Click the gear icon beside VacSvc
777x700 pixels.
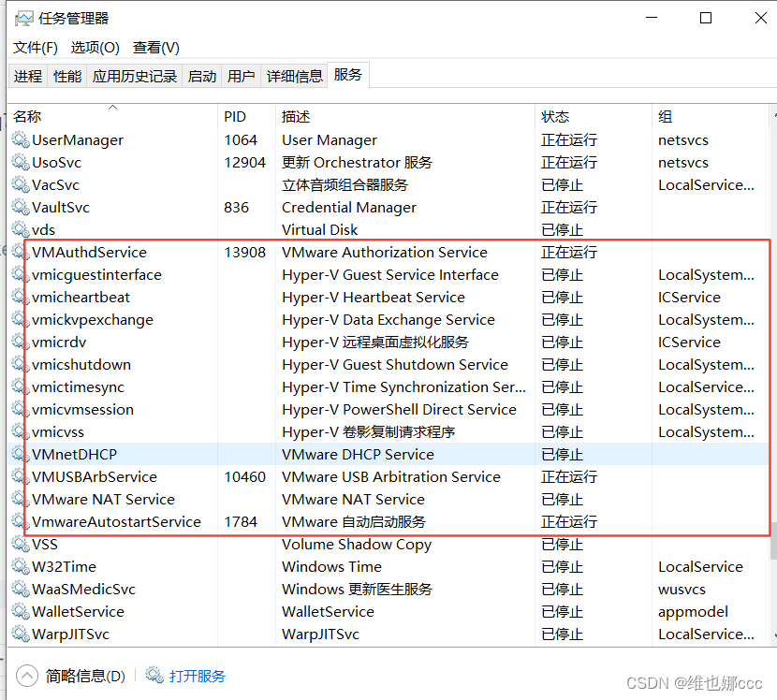click(x=21, y=184)
